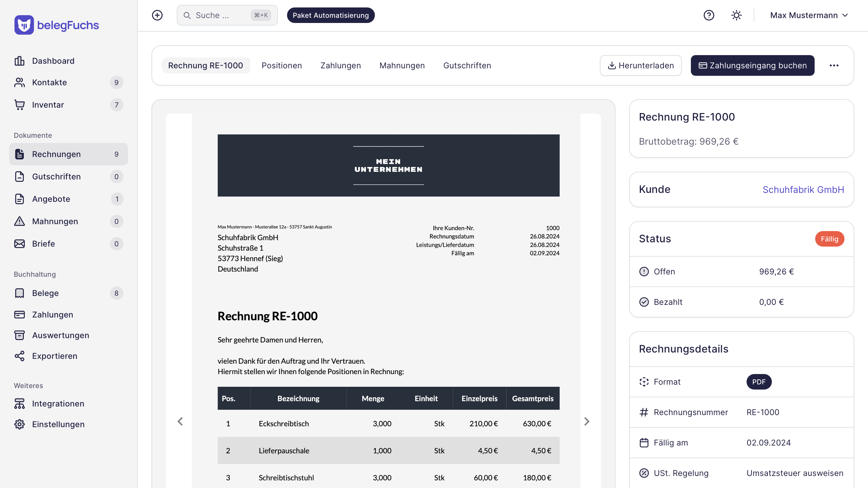Open the Mahnungen tab
868x488 pixels.
(x=402, y=65)
